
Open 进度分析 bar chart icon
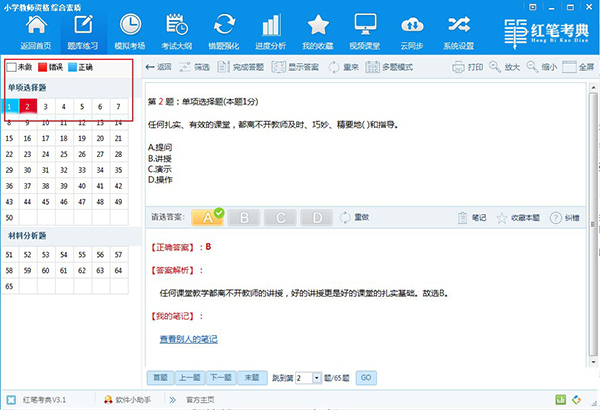point(271,25)
